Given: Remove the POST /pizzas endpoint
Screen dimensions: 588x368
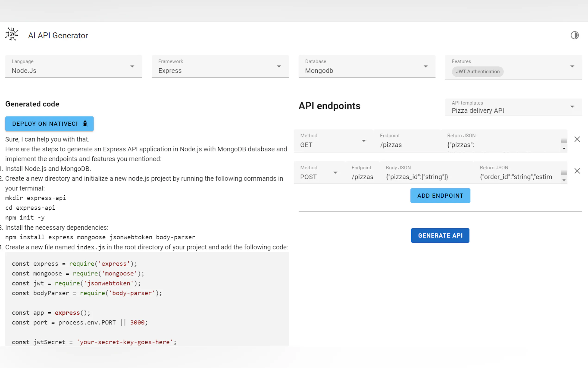Looking at the screenshot, I should [577, 171].
